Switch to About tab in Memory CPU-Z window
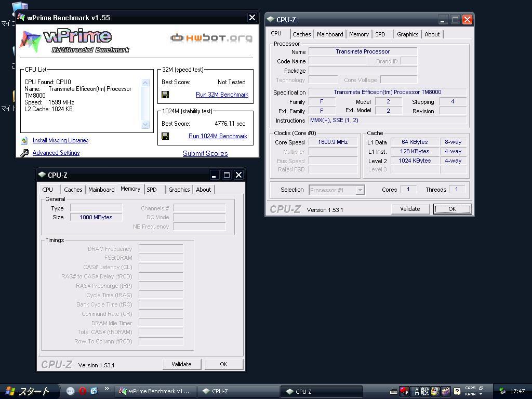 click(203, 190)
